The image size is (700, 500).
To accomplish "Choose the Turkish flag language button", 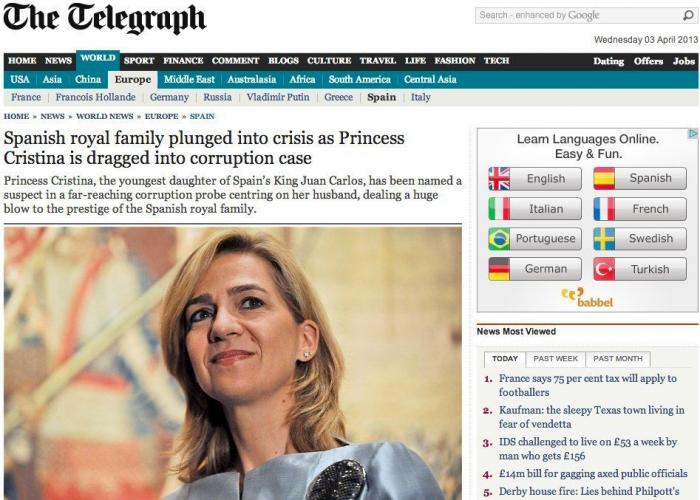I will 640,269.
